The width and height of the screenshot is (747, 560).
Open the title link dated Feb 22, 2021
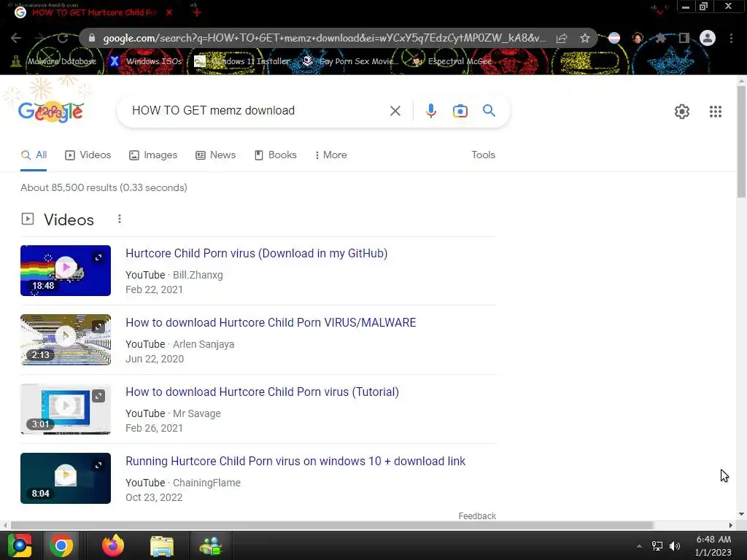coord(256,253)
